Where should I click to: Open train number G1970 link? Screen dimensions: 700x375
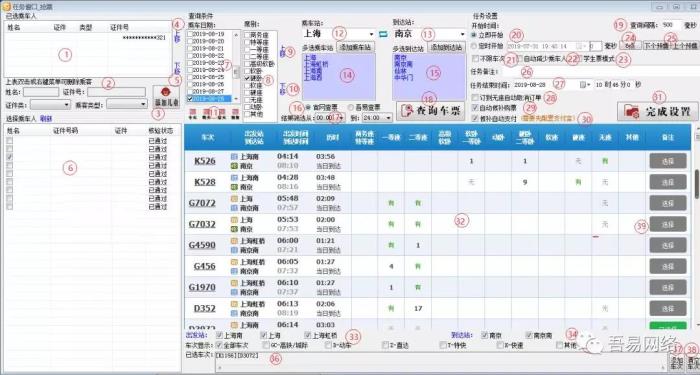[202, 287]
